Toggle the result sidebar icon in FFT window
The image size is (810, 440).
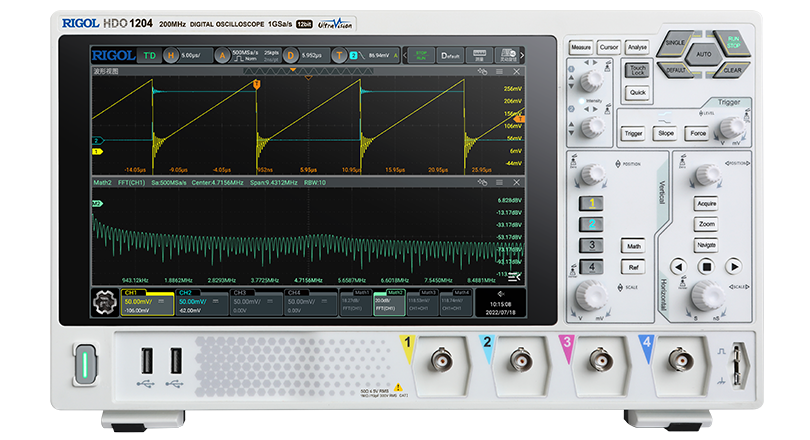point(514,277)
